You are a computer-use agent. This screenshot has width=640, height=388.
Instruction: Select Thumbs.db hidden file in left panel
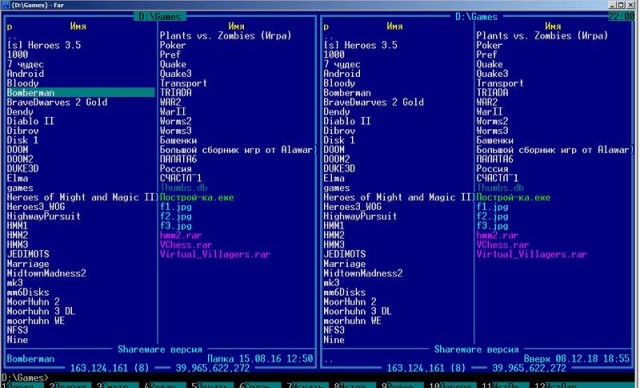[x=183, y=188]
